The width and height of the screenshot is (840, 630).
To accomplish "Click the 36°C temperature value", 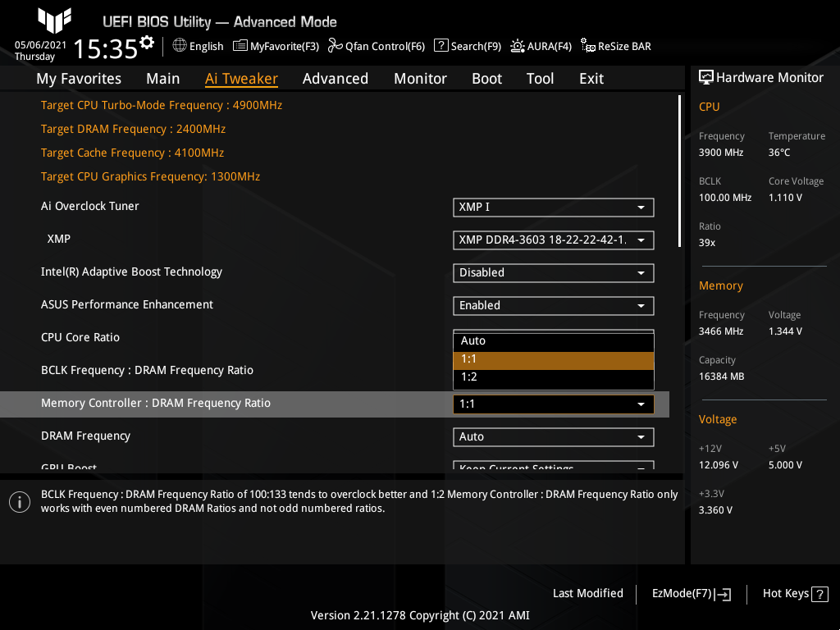I will [779, 153].
